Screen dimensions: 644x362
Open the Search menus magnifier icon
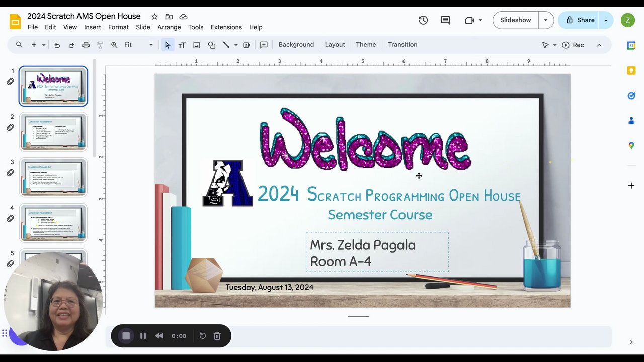19,45
